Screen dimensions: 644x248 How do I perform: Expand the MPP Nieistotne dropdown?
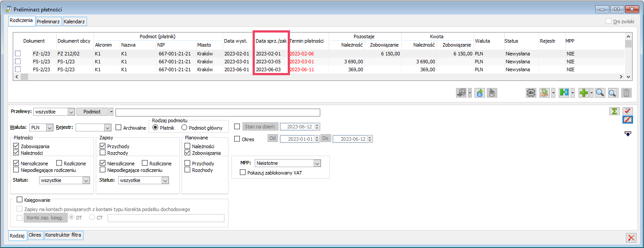click(317, 163)
